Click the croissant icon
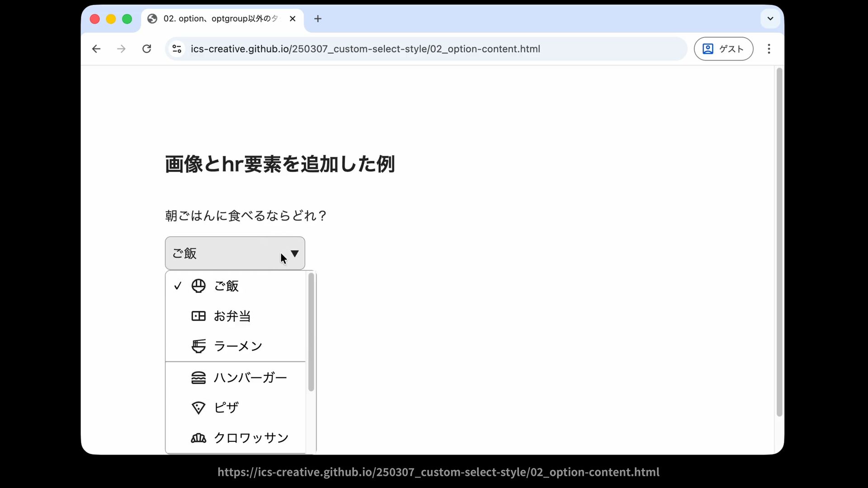Image resolution: width=868 pixels, height=488 pixels. 198,438
